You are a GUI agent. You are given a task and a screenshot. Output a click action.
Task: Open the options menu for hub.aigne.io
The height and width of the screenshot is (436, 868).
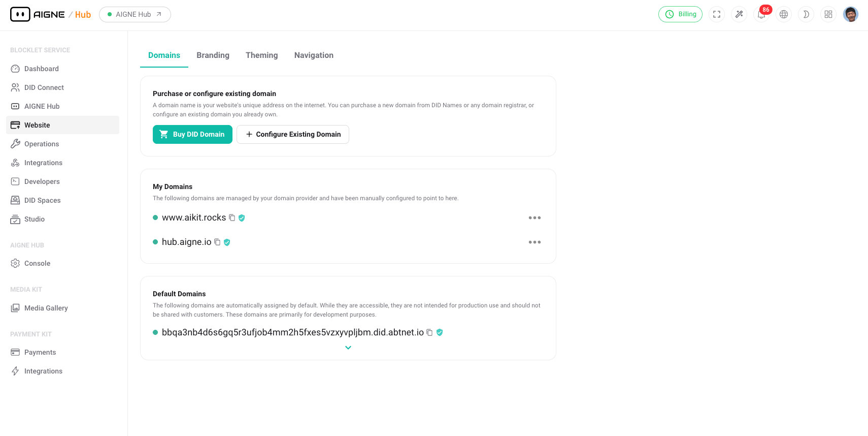coord(535,242)
